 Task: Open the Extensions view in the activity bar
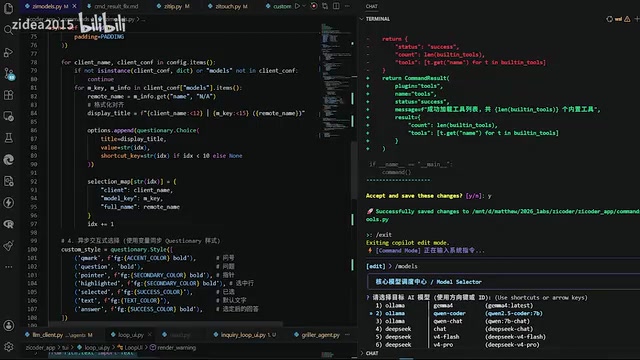(9, 95)
